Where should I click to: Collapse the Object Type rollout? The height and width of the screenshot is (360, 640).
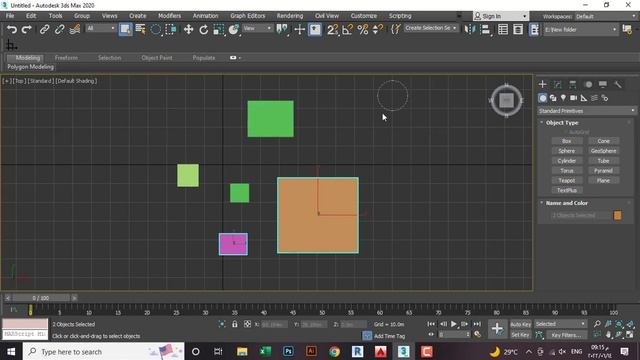pyautogui.click(x=562, y=122)
